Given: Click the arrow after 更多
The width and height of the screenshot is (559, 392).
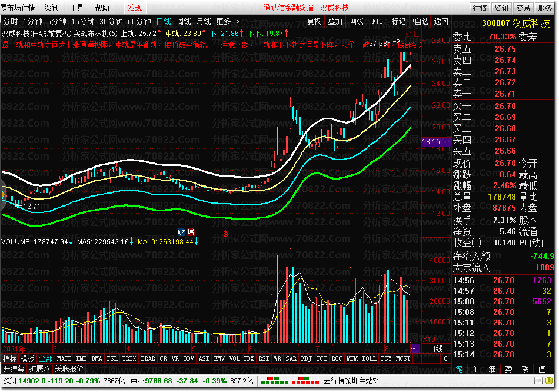Looking at the screenshot, I should tap(237, 22).
